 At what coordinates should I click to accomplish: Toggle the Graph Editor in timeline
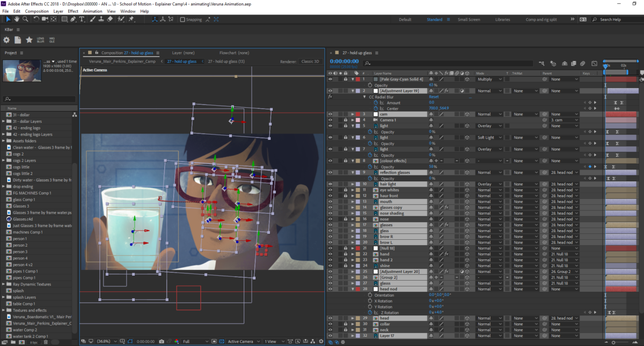(x=594, y=64)
